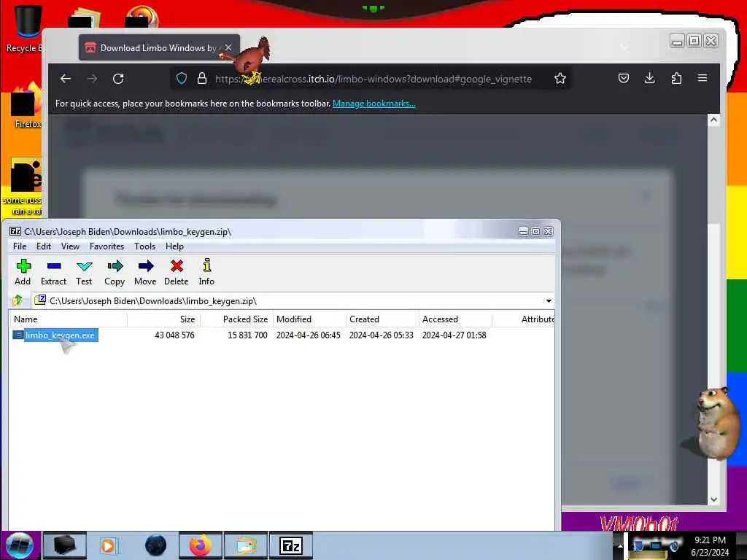Reload the page in Firefox
747x560 pixels.
pos(118,79)
